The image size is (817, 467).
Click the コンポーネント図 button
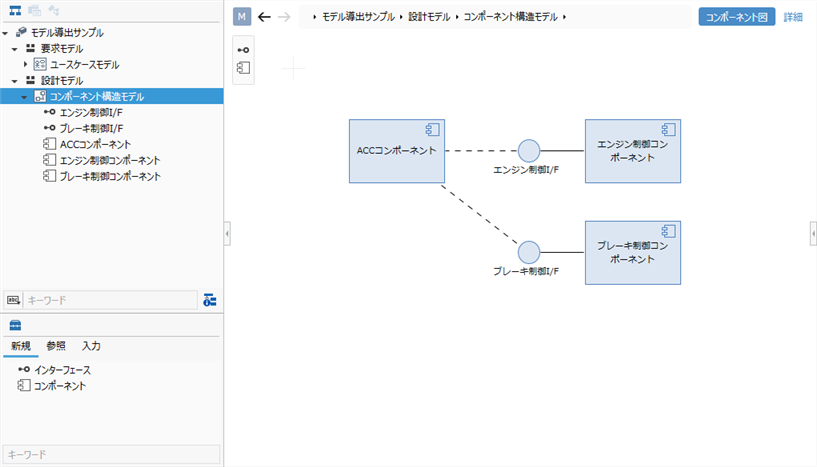736,17
